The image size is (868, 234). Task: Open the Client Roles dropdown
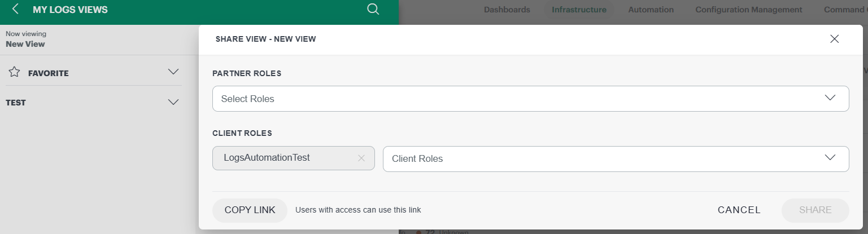click(x=616, y=158)
